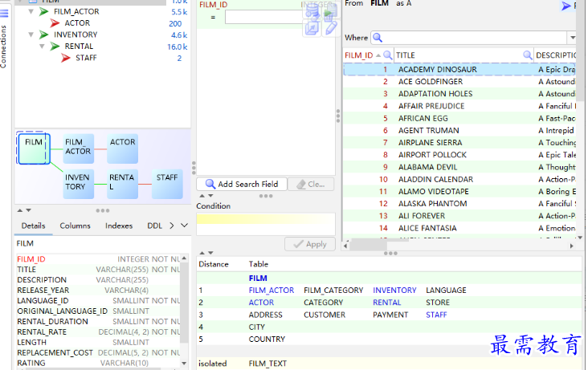Open the Where clause dropdown arrow
Screen dimensions: 588x370
tap(572, 38)
